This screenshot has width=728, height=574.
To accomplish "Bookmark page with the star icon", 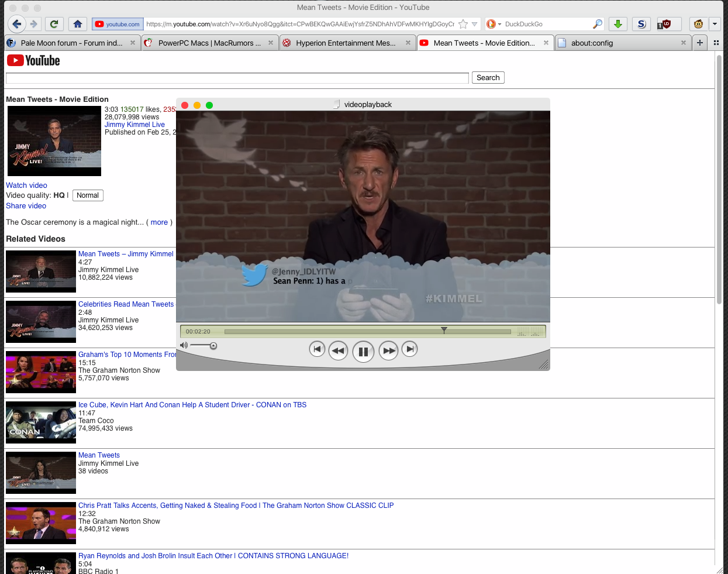I will 463,24.
